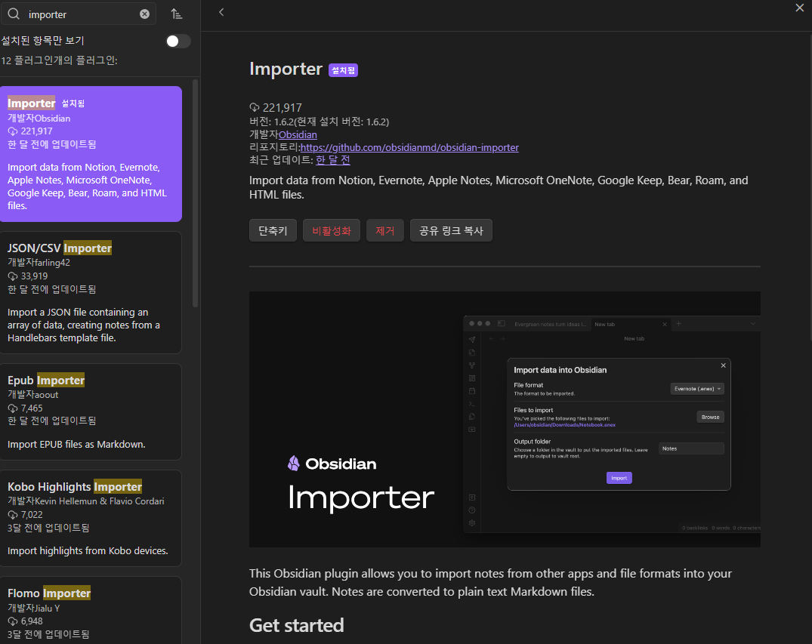Click the download icon beside 33,919
The width and height of the screenshot is (812, 644).
click(12, 276)
